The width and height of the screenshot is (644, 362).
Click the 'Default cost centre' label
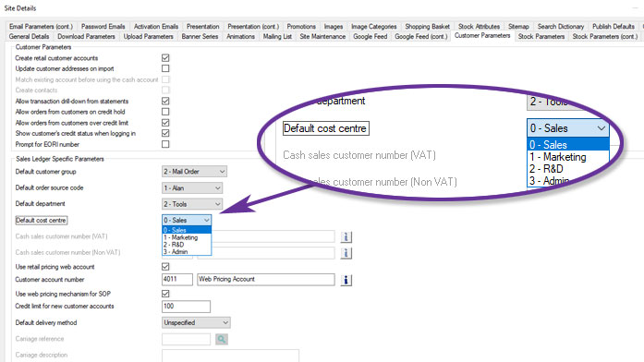click(41, 221)
